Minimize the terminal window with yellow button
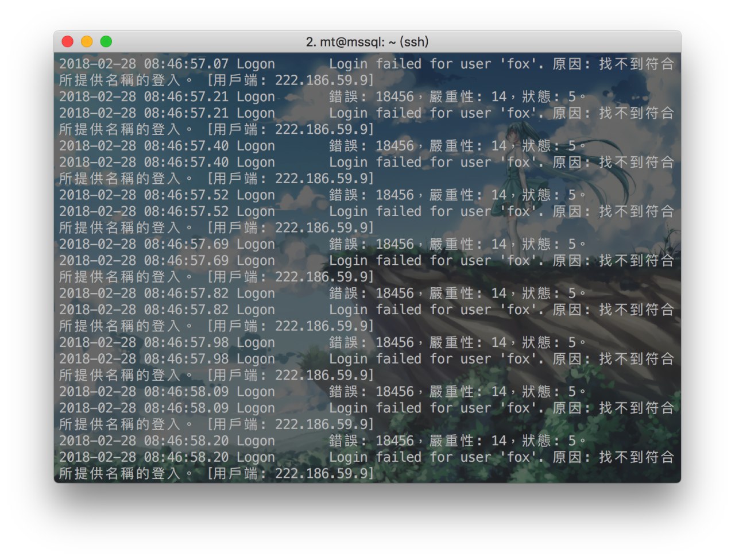 click(87, 41)
